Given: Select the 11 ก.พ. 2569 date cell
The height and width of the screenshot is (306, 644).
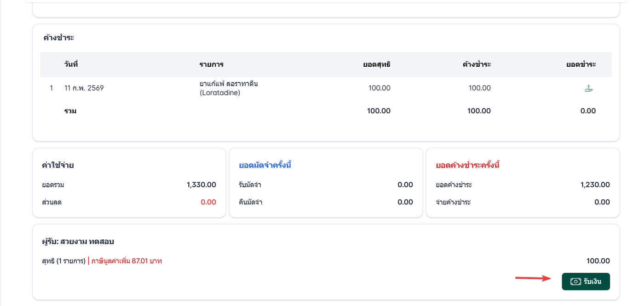Looking at the screenshot, I should (x=84, y=88).
